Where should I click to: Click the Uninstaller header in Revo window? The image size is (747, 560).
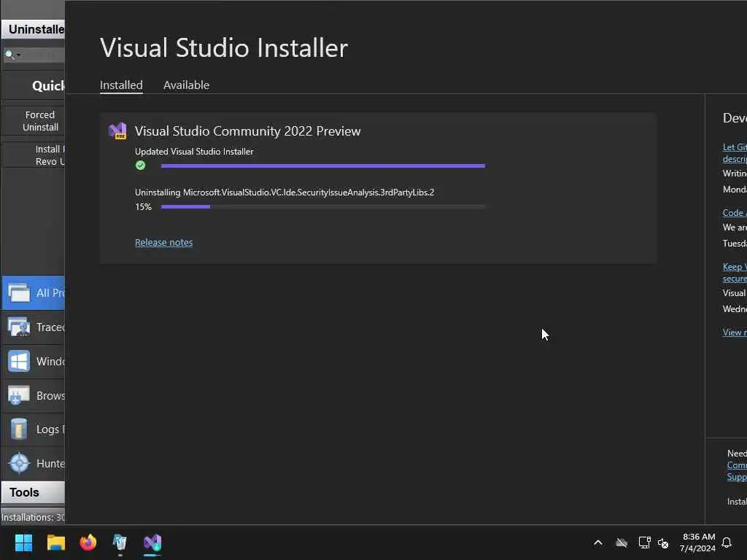pos(33,29)
